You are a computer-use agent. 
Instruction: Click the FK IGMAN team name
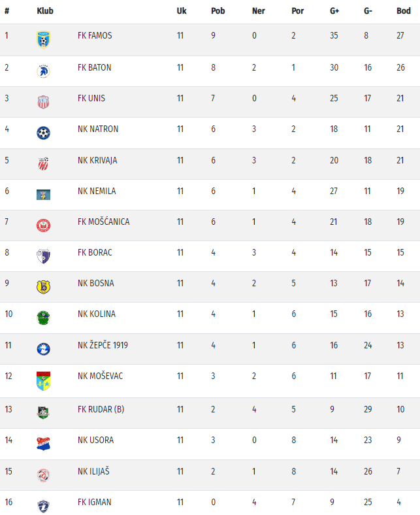point(95,502)
